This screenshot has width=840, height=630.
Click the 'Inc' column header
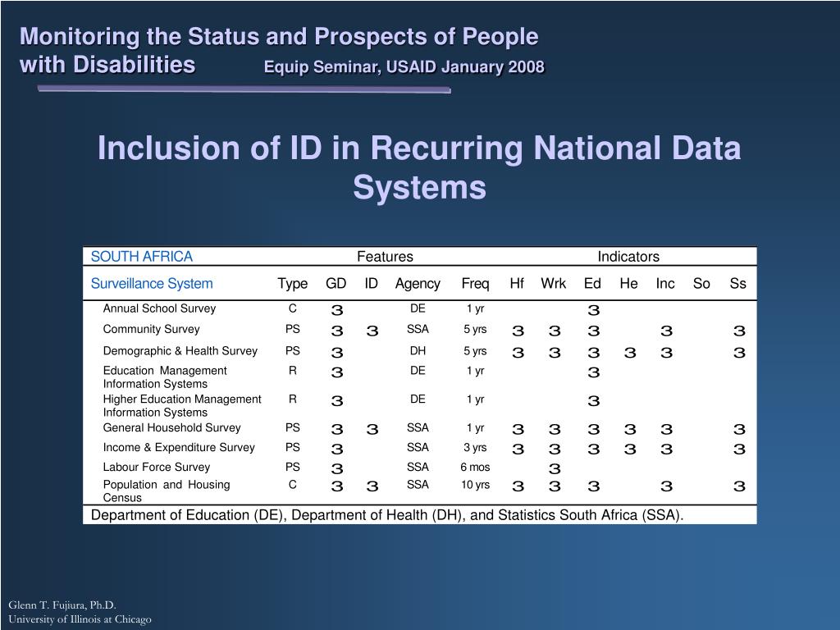point(665,283)
